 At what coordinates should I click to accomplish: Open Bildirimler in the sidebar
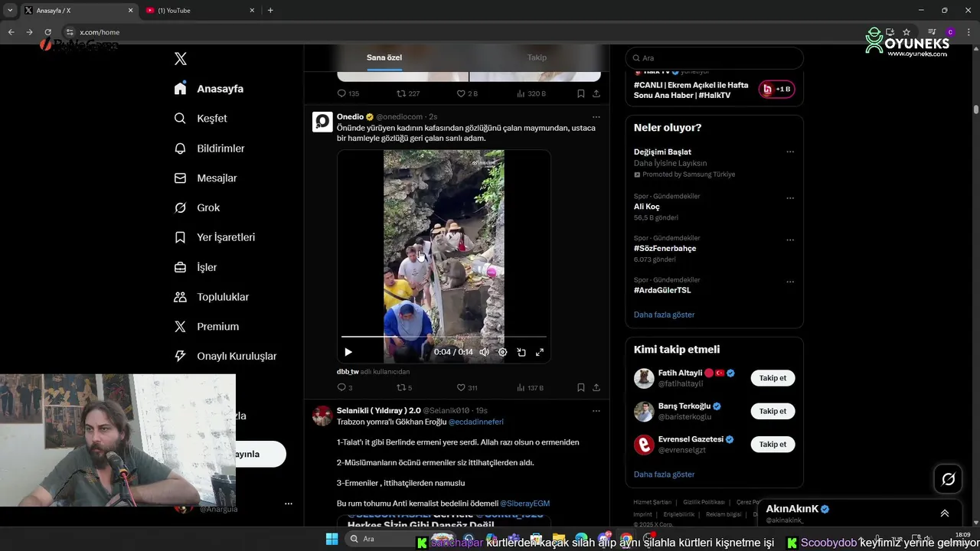pyautogui.click(x=209, y=148)
